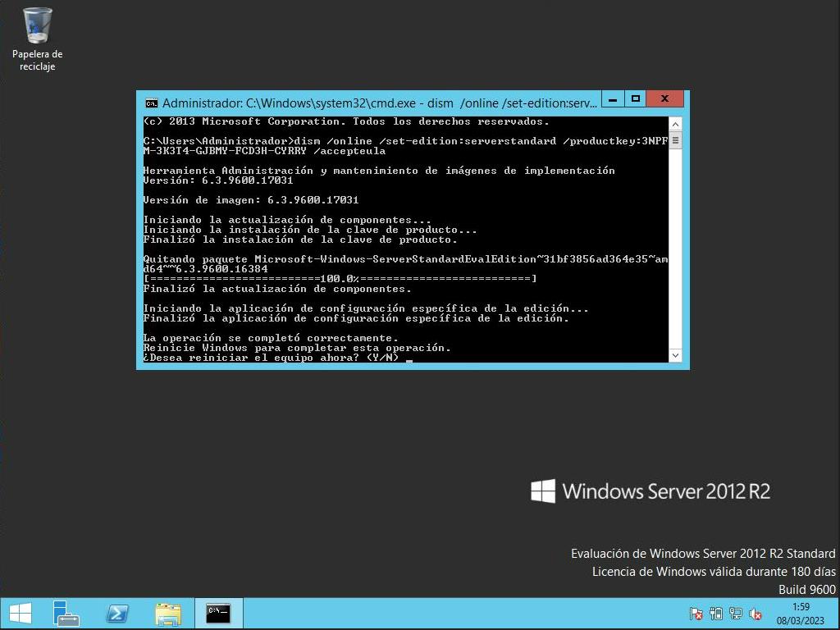
Task: Open the clock showing 1:59 and 08/03/2023
Action: pos(801,614)
